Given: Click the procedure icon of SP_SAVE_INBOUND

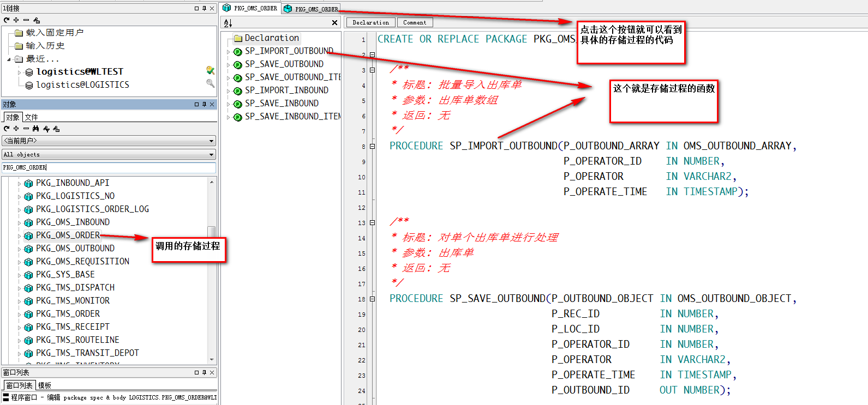Looking at the screenshot, I should pyautogui.click(x=238, y=104).
